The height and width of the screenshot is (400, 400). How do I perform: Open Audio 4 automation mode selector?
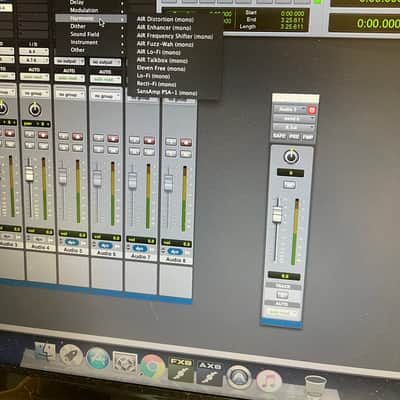tap(34, 77)
